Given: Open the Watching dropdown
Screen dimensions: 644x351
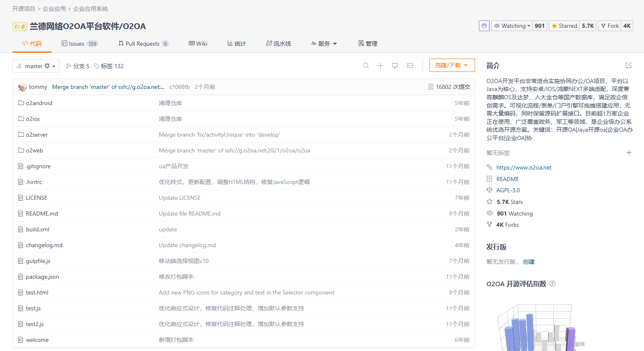Looking at the screenshot, I should click(x=512, y=26).
